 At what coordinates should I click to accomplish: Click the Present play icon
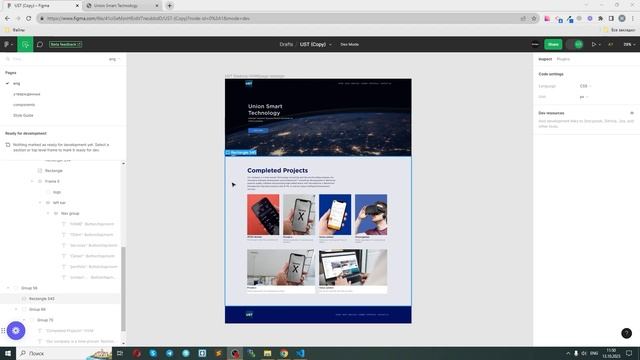coord(594,44)
